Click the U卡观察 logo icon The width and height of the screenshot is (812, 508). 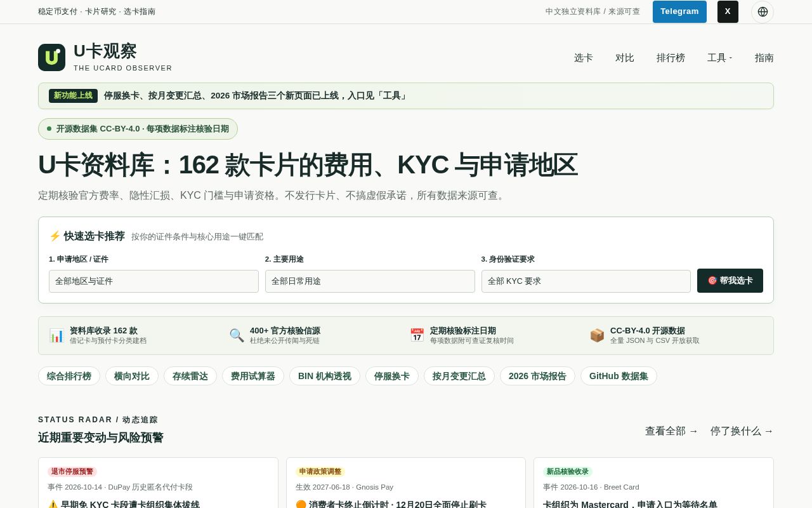[x=51, y=57]
